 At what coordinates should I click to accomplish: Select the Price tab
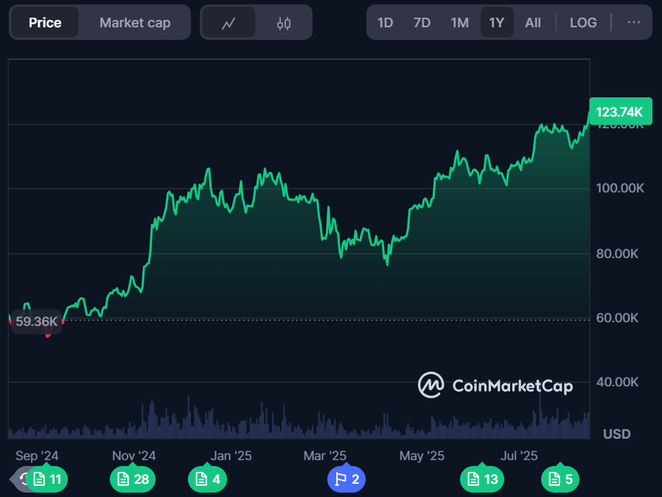45,22
